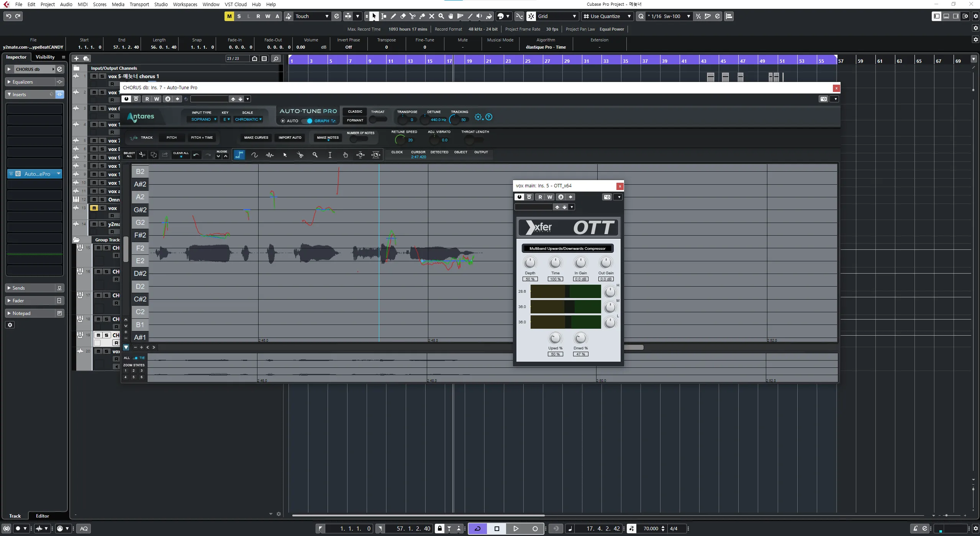This screenshot has height=536, width=980.
Task: Select Auto-Tune Line drawing tool
Action: click(239, 155)
